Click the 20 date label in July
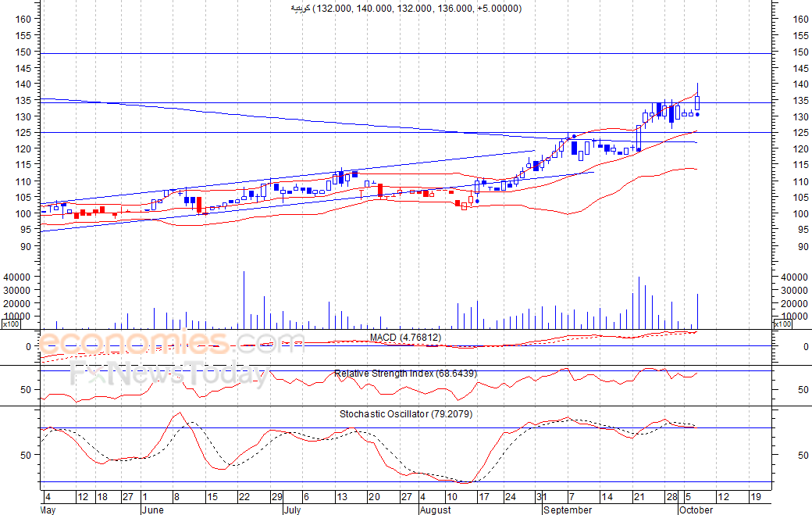The height and width of the screenshot is (515, 812). point(374,497)
